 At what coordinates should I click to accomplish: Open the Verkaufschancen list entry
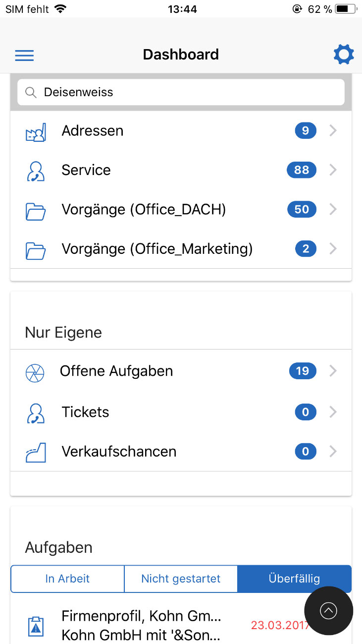119,452
